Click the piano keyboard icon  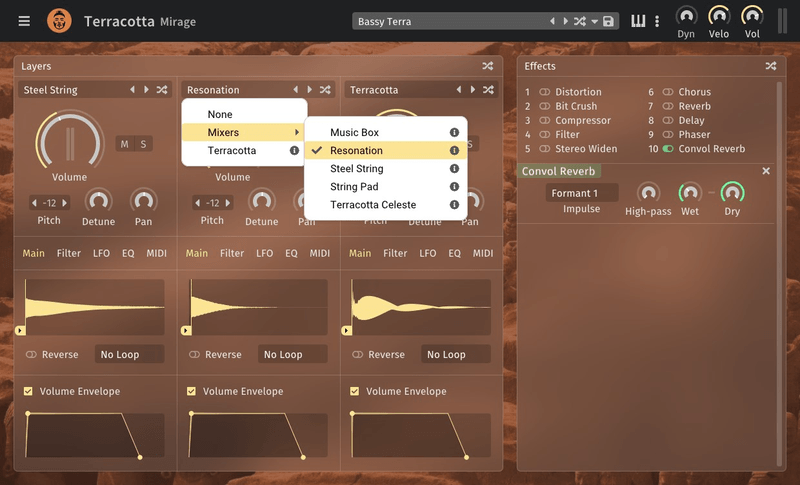(638, 21)
